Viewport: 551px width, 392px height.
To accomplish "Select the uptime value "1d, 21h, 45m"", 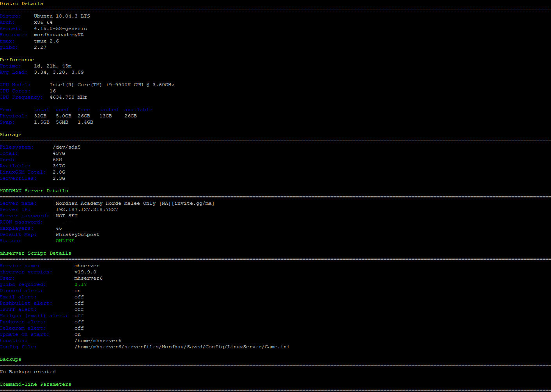I will pos(53,66).
